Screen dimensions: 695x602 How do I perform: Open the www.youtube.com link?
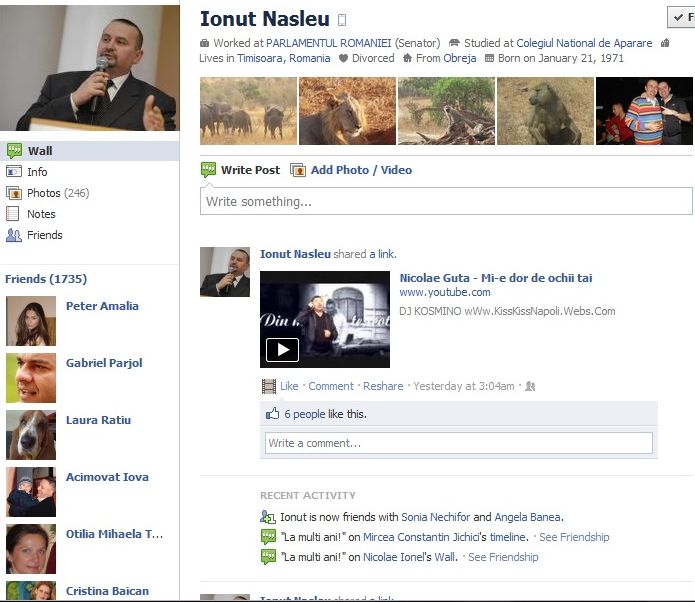[x=445, y=293]
